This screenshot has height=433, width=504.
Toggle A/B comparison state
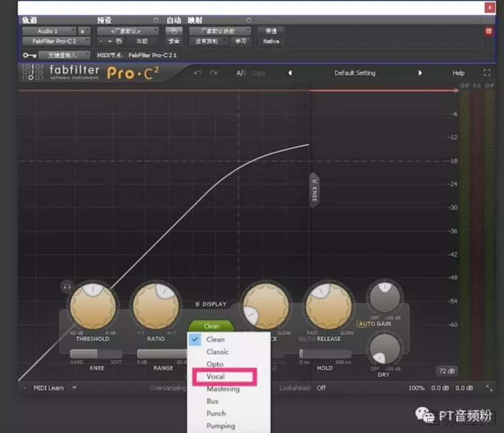click(241, 73)
